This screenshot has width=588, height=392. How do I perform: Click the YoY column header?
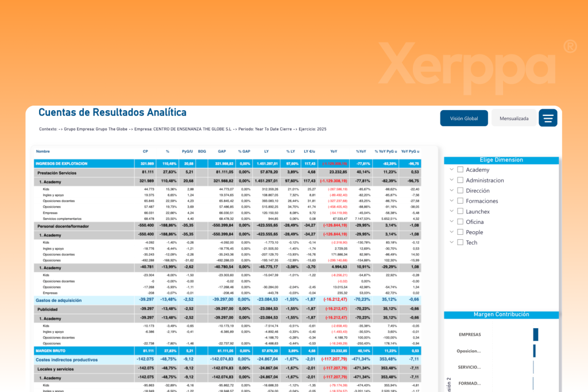[x=334, y=152]
